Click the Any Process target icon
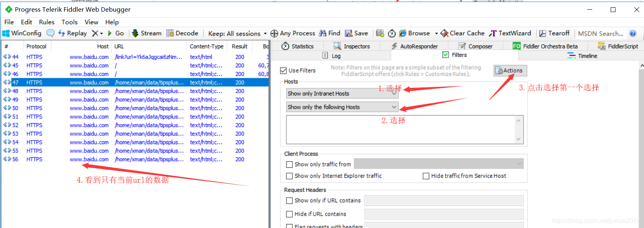644x228 pixels. (274, 33)
